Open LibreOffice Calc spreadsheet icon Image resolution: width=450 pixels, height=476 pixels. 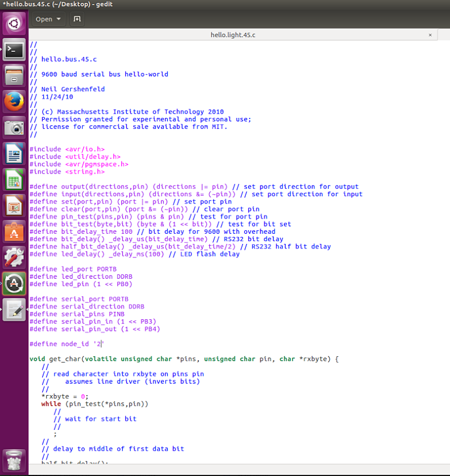(x=14, y=180)
